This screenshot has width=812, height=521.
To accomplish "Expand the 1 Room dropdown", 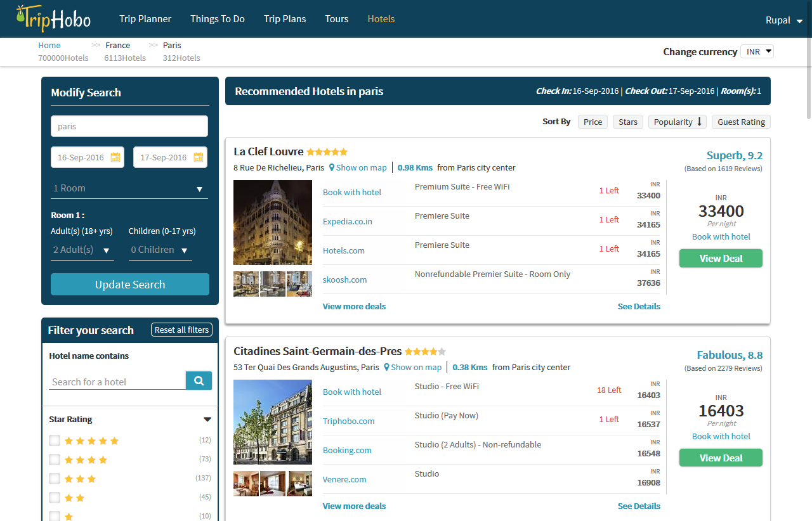I will click(129, 189).
